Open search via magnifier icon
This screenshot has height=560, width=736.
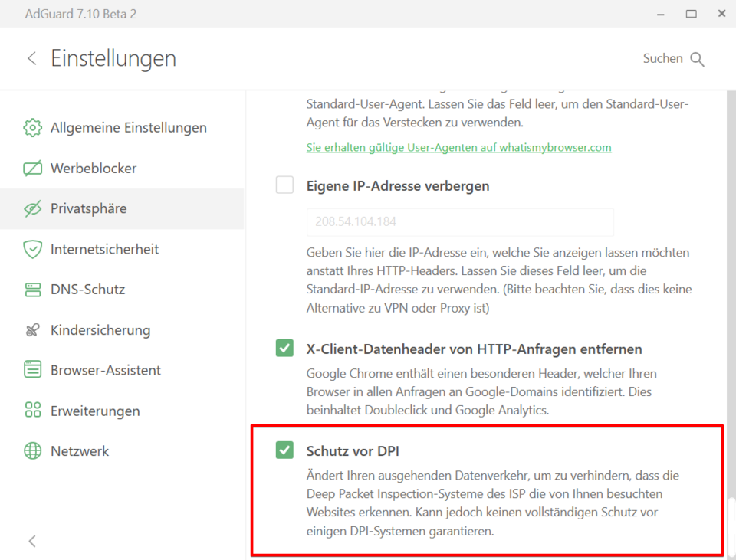click(697, 59)
